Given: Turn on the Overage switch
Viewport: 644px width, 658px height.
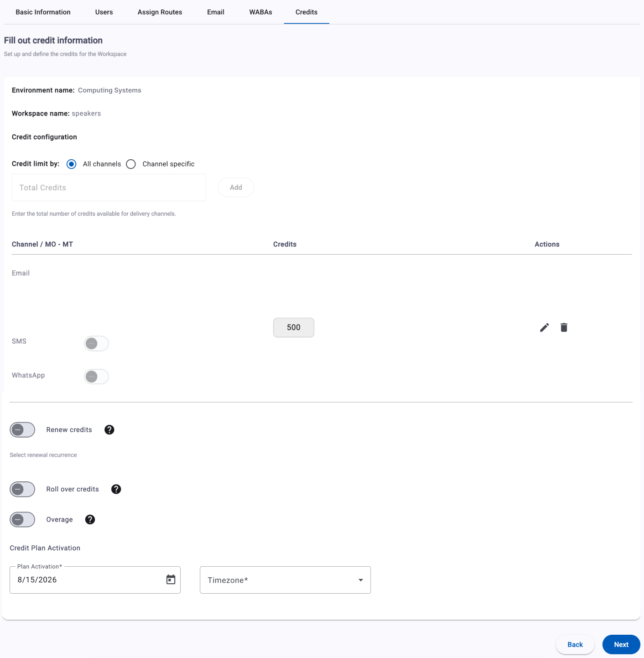Looking at the screenshot, I should (x=22, y=520).
